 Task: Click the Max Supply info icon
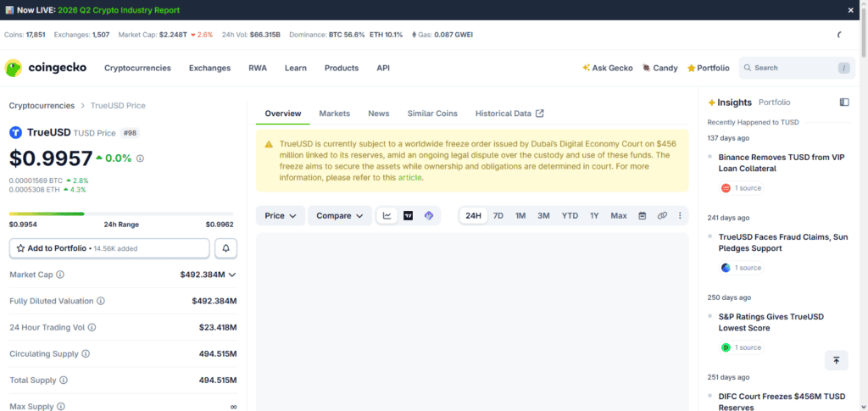tap(61, 407)
